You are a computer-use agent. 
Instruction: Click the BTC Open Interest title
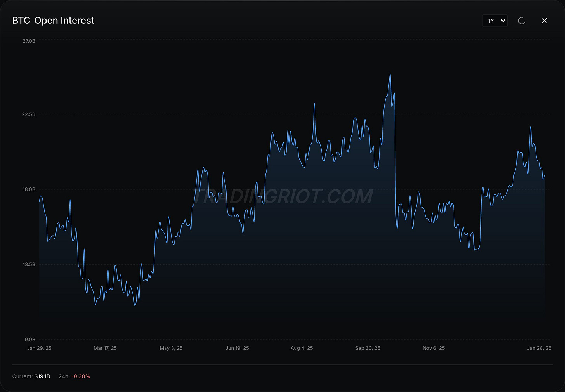point(53,21)
